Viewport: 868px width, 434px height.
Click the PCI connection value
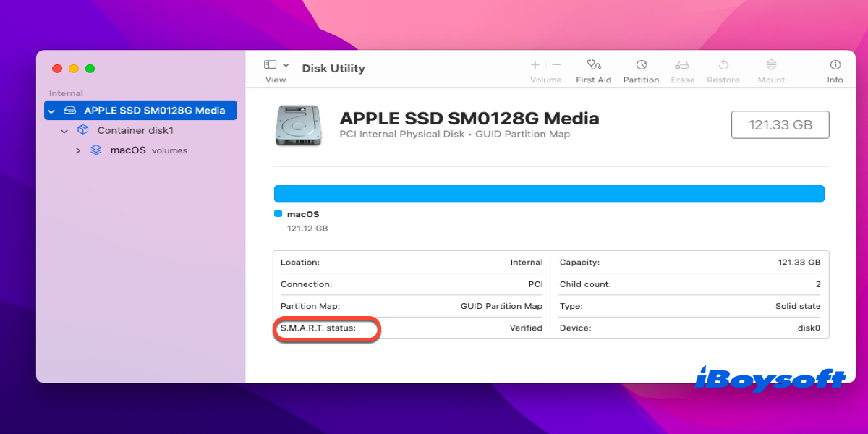(535, 284)
